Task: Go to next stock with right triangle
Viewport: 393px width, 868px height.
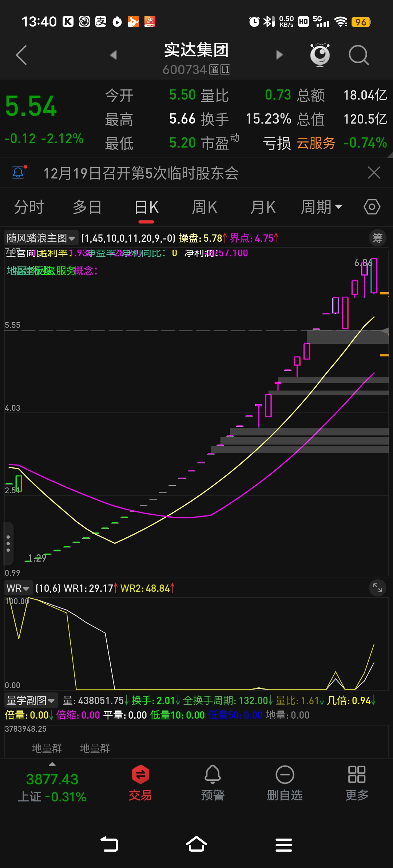Action: [x=279, y=55]
